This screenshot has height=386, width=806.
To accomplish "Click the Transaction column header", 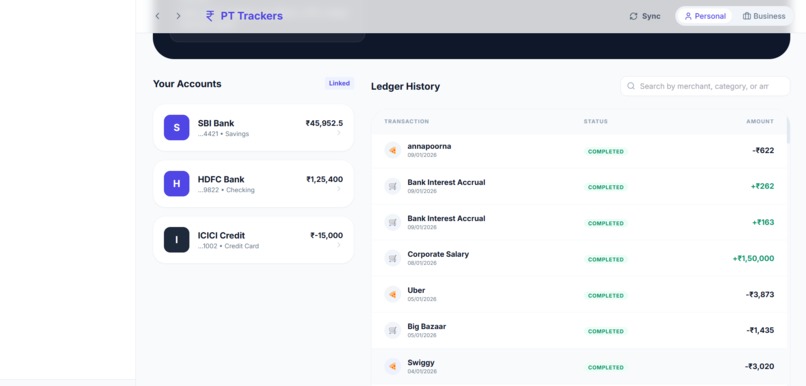I will click(406, 121).
